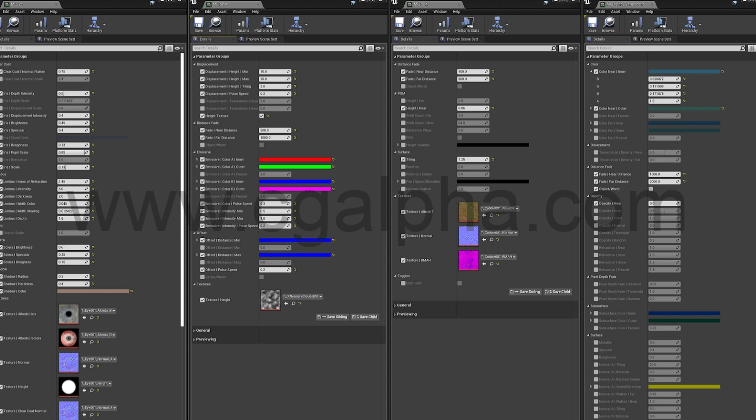Click Search Details field in second window
The width and height of the screenshot is (756, 420).
coord(278,48)
